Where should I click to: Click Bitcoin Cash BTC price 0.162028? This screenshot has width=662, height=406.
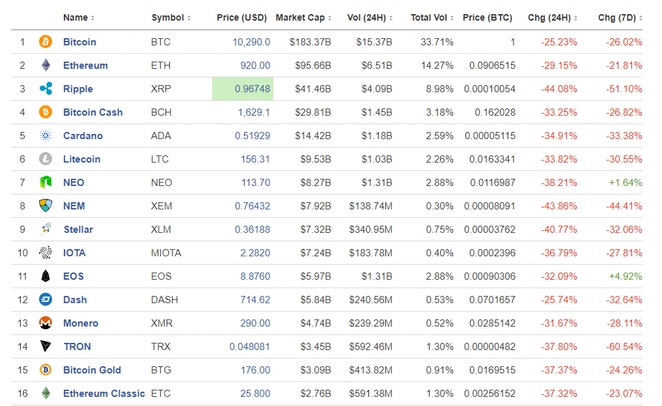click(495, 112)
